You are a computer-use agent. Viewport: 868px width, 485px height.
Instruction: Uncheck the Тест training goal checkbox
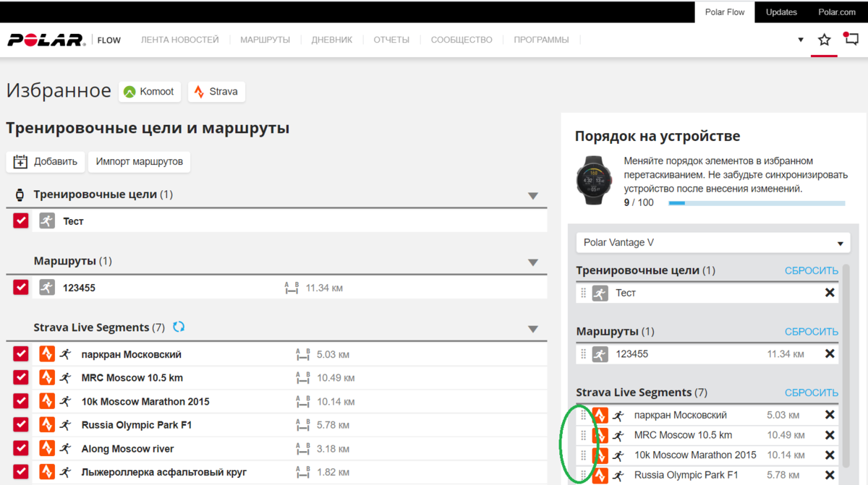pos(21,221)
